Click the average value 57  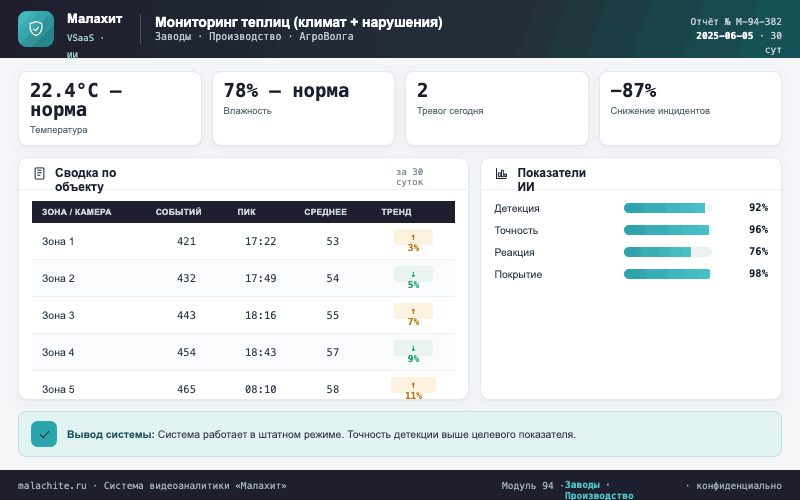tap(333, 353)
